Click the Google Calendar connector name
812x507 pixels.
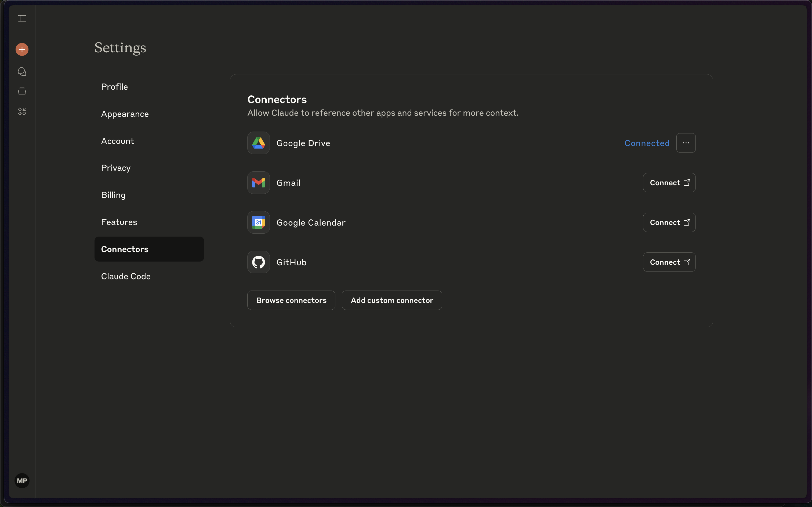(311, 223)
